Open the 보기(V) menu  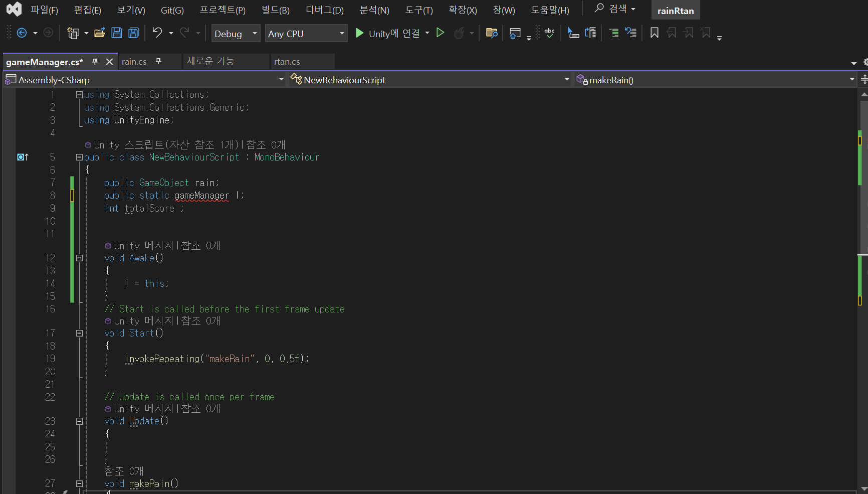click(131, 10)
